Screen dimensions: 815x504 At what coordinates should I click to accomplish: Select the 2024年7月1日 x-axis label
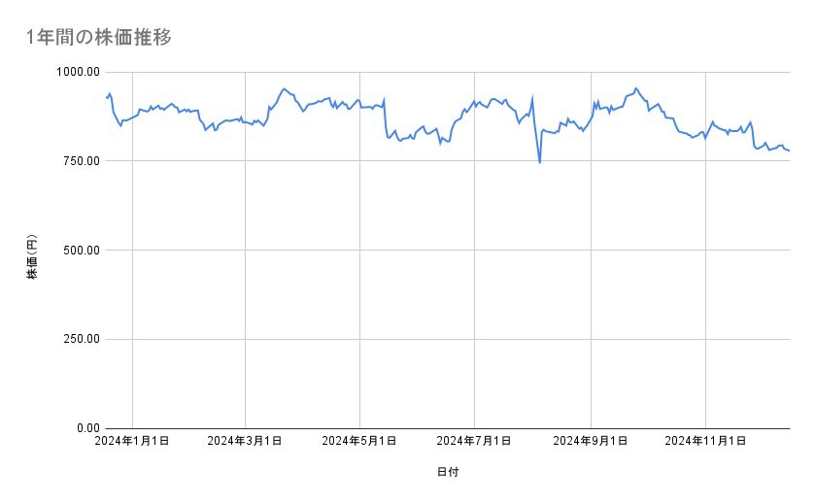[475, 441]
